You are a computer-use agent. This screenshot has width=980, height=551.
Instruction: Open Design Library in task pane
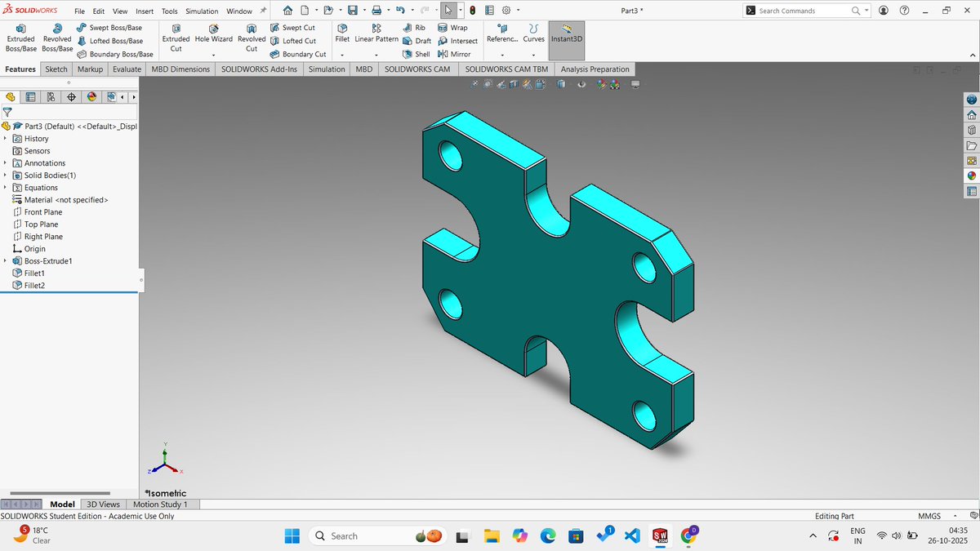972,130
